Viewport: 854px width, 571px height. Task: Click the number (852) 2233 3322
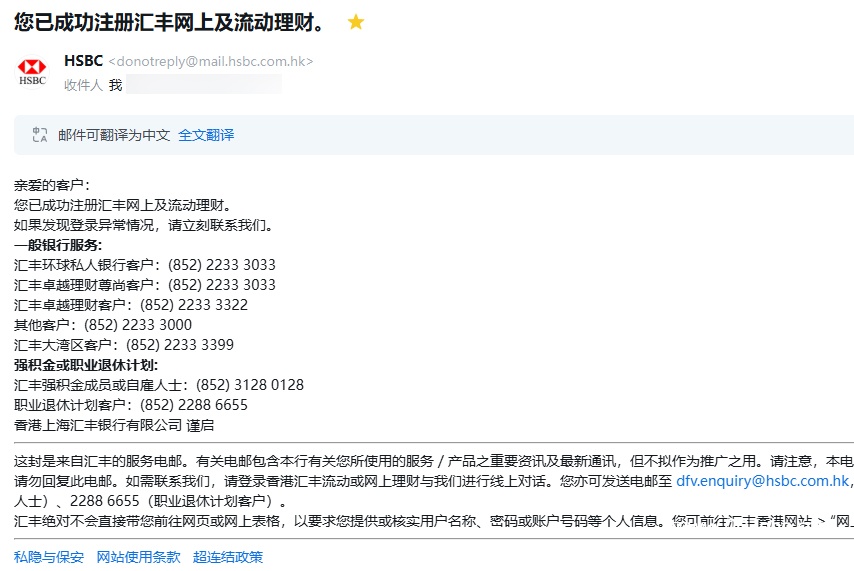click(194, 305)
